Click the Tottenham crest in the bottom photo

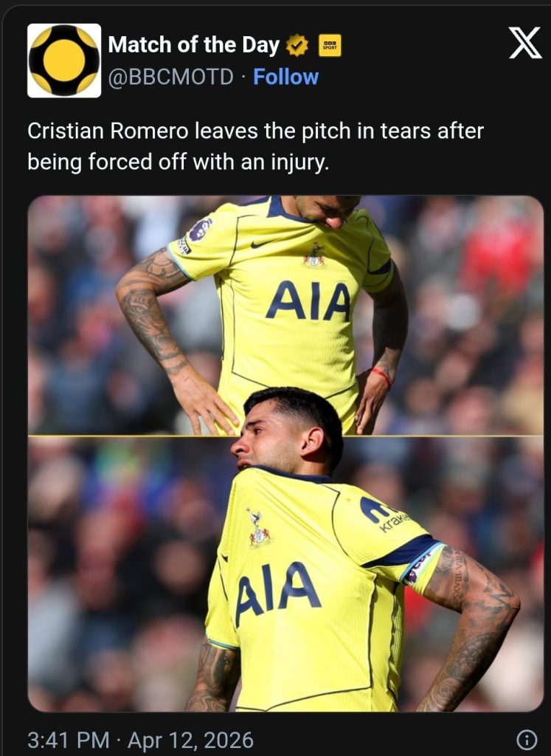[259, 528]
